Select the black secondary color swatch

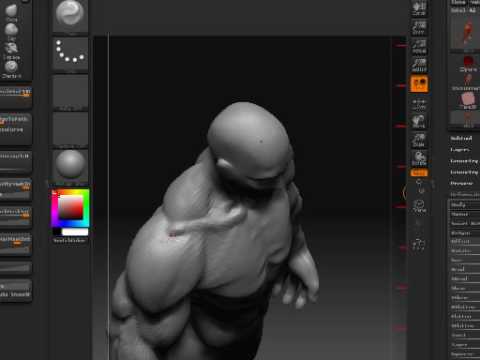[x=57, y=232]
